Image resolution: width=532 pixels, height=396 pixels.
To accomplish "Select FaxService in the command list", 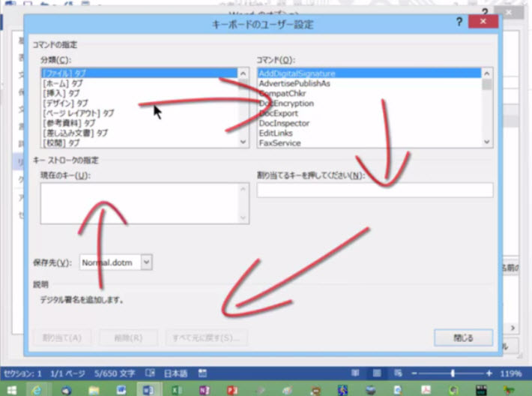I will coord(279,142).
